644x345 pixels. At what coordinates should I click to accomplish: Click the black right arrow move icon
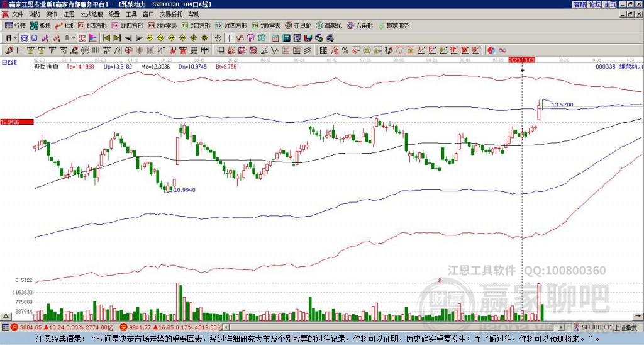139,38
